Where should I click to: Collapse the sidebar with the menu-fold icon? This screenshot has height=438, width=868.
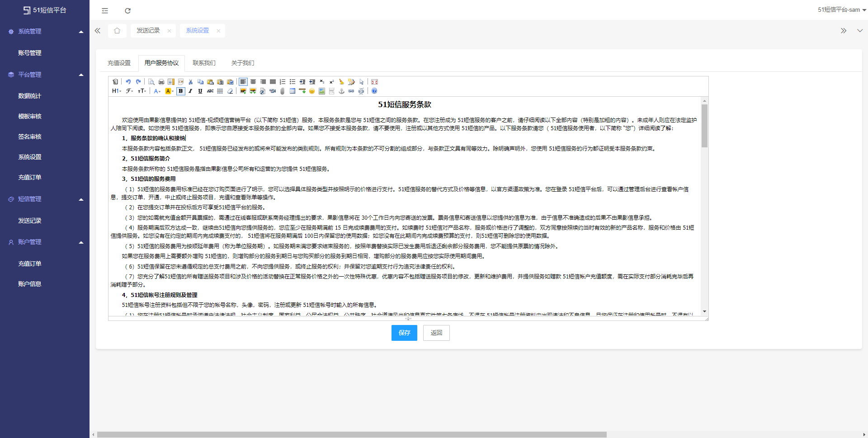coord(105,10)
